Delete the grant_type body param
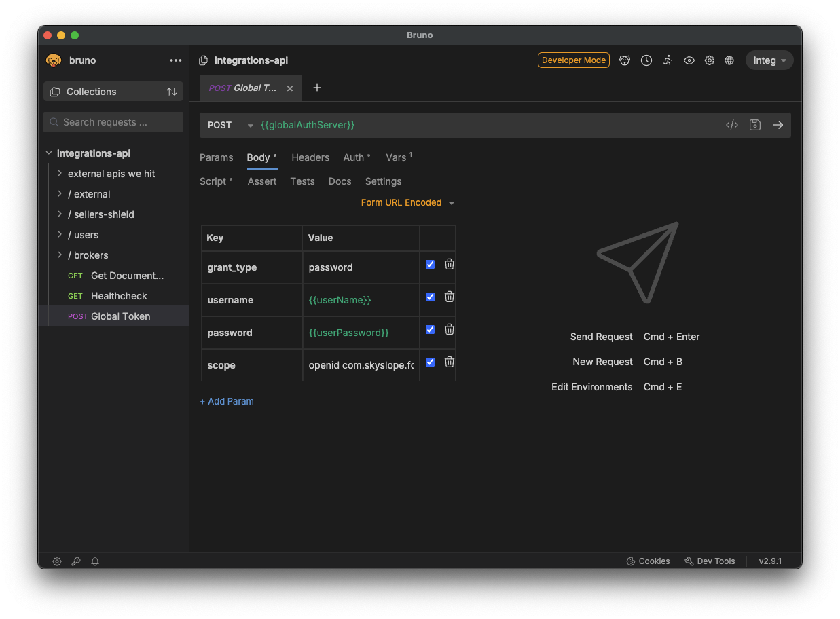This screenshot has width=840, height=619. pyautogui.click(x=449, y=264)
